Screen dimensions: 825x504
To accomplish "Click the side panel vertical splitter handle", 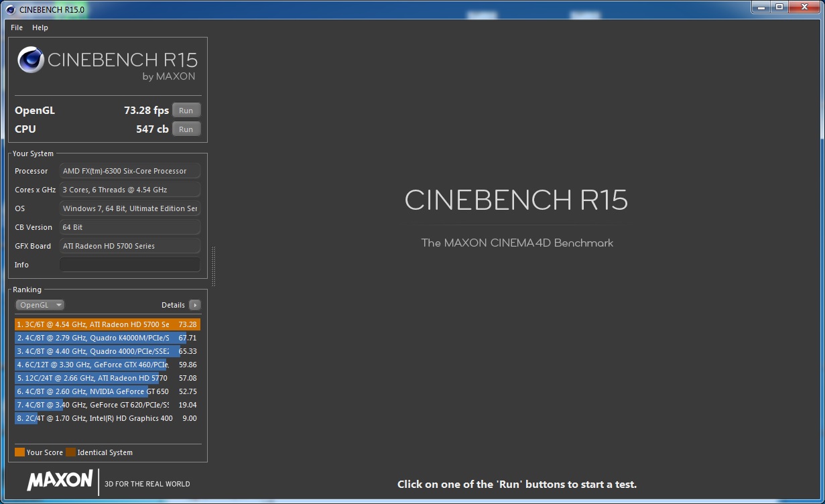I will click(x=213, y=266).
